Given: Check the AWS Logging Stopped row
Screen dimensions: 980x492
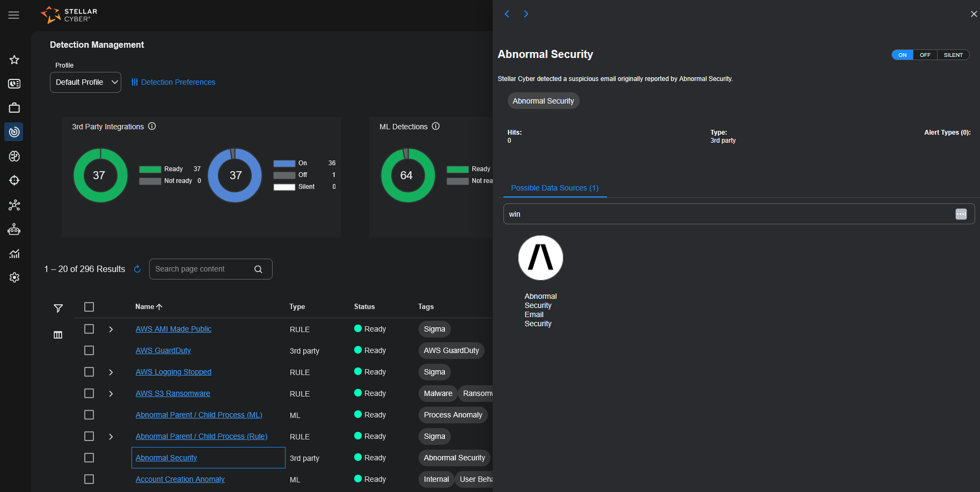Looking at the screenshot, I should click(89, 372).
